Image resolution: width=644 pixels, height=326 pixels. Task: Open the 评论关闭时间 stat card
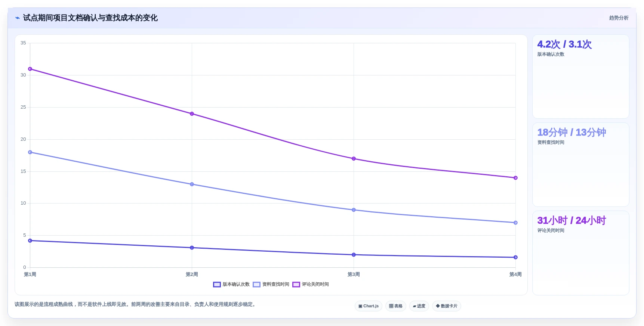[580, 253]
